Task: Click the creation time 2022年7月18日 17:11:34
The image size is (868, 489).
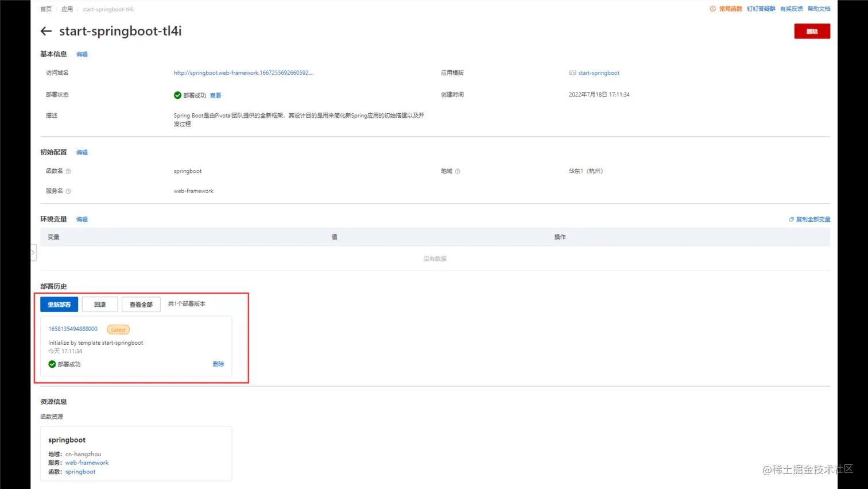Action: tap(599, 95)
